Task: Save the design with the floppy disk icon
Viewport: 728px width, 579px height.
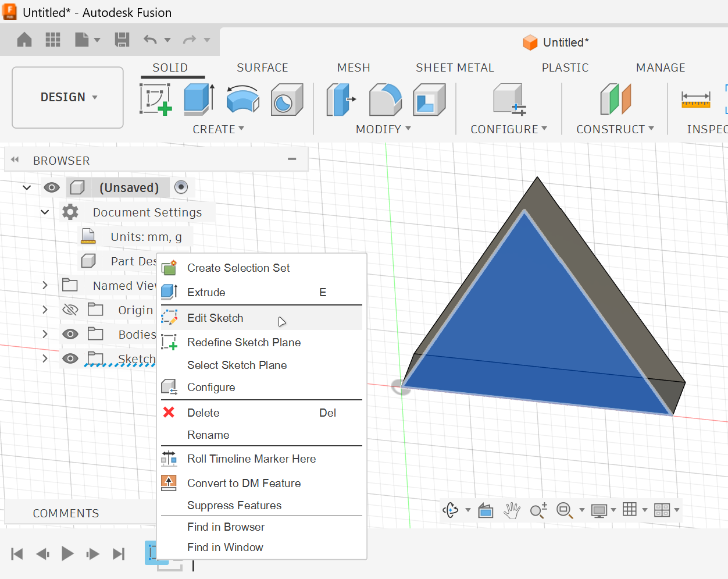Action: [x=122, y=40]
